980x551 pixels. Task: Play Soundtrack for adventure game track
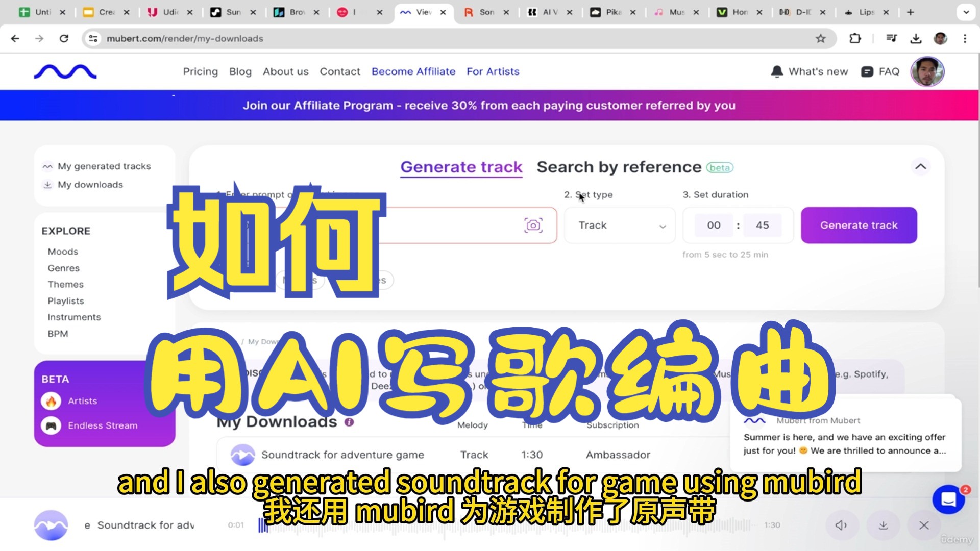click(x=242, y=454)
